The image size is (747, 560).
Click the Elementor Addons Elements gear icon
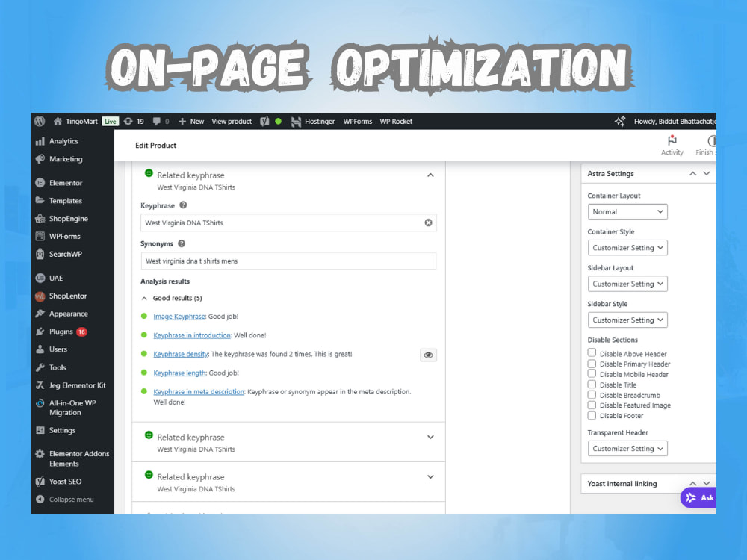click(40, 454)
